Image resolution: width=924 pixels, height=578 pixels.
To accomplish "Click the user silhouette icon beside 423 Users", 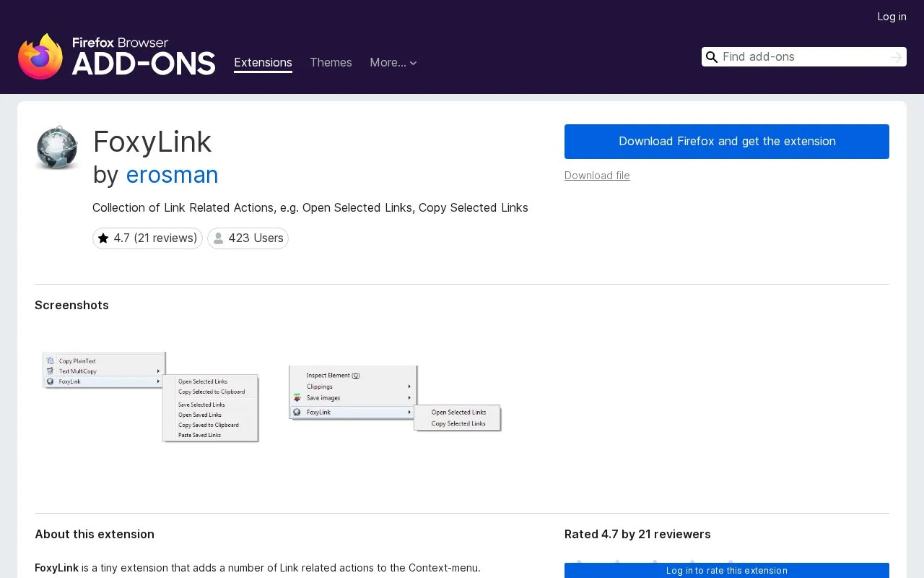I will 218,238.
